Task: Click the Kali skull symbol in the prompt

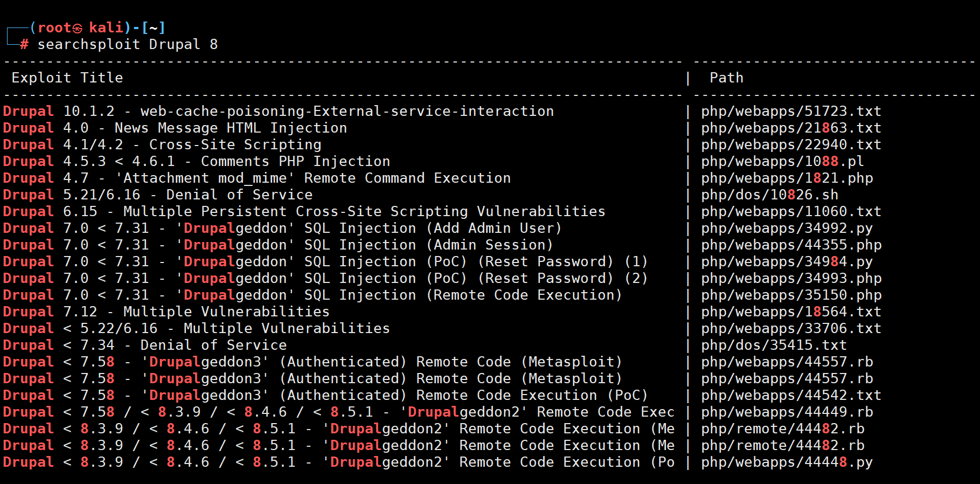Action: pos(78,28)
